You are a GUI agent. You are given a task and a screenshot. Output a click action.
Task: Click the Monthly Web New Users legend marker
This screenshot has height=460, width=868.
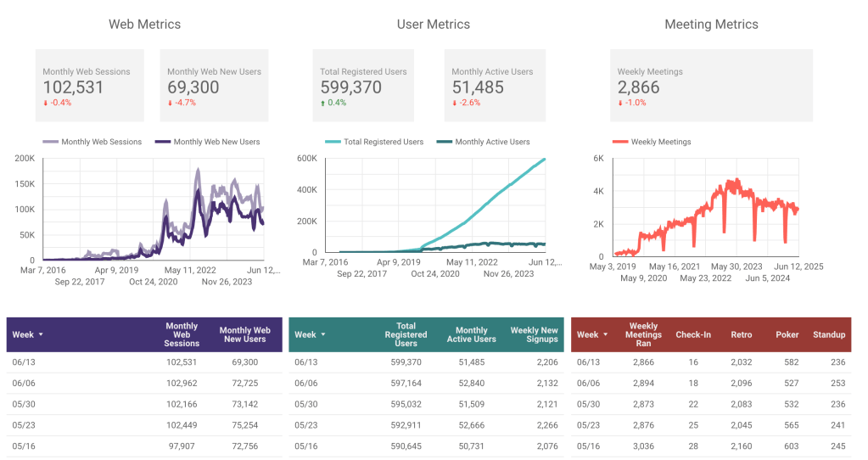162,142
